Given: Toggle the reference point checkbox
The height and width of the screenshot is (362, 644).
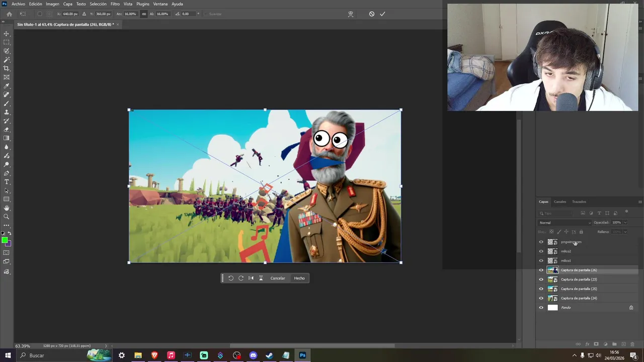Looking at the screenshot, I should point(40,14).
